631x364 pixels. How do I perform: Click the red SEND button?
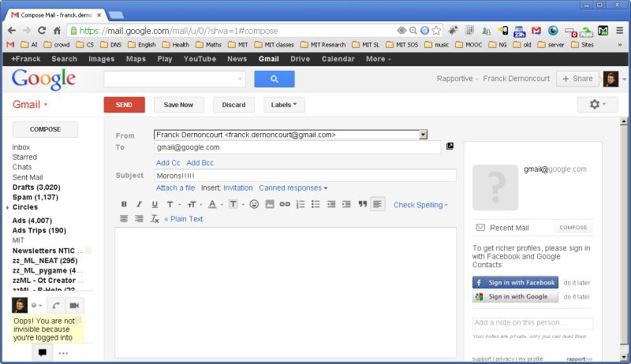click(x=124, y=105)
